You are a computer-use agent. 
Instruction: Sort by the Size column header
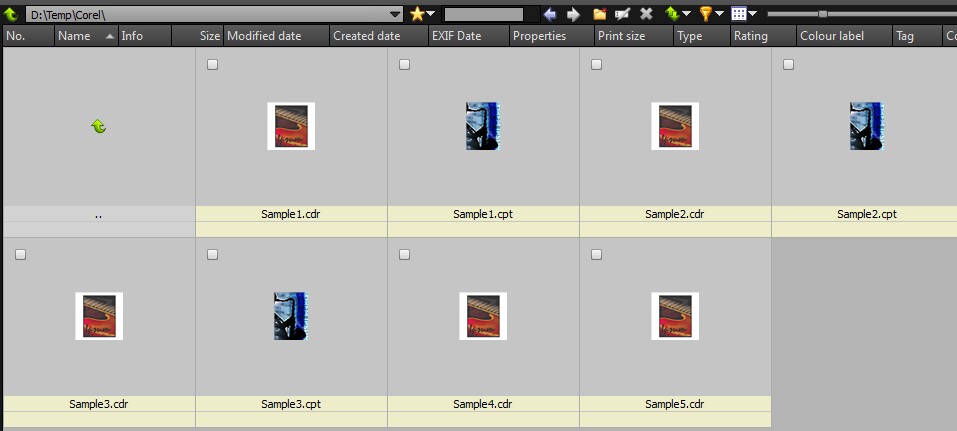click(x=198, y=36)
